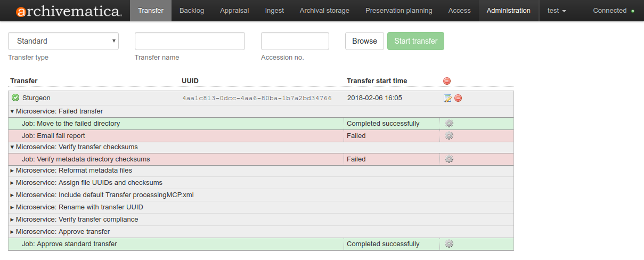
Task: Focus the Transfer name input field
Action: tap(190, 41)
